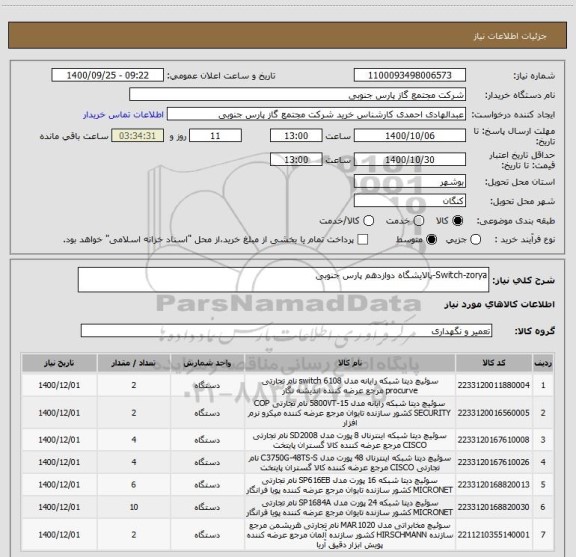
Task: Click product code 2233120167610008
Action: coord(494,440)
